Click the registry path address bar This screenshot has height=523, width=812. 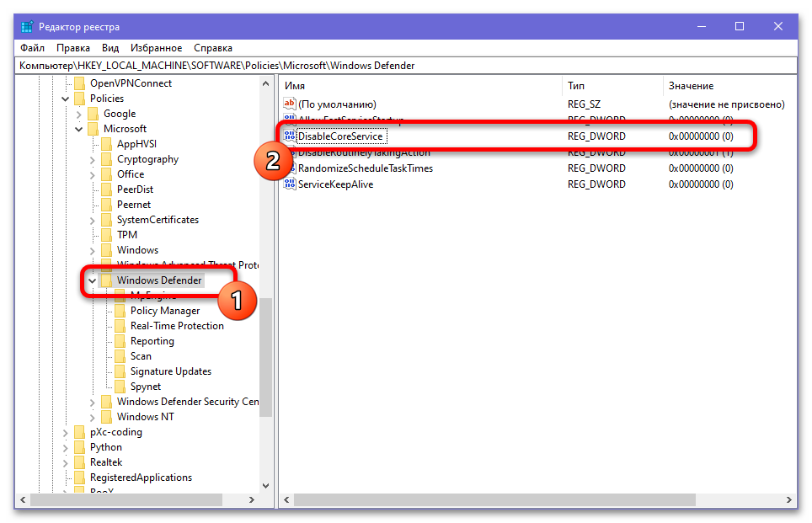coord(406,66)
